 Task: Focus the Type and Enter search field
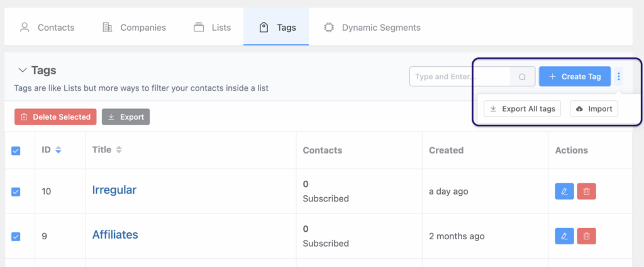click(460, 77)
